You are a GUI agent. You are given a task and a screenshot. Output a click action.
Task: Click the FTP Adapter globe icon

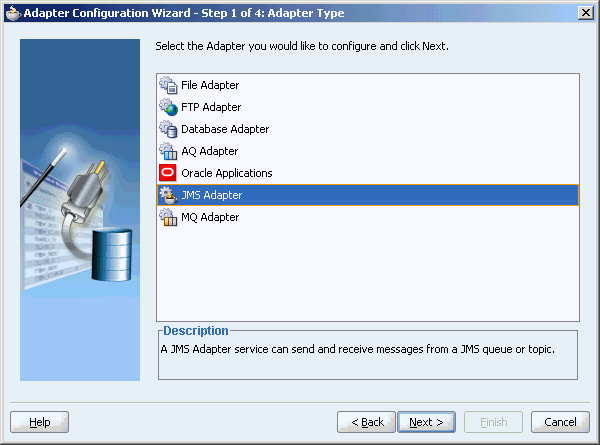[x=168, y=107]
